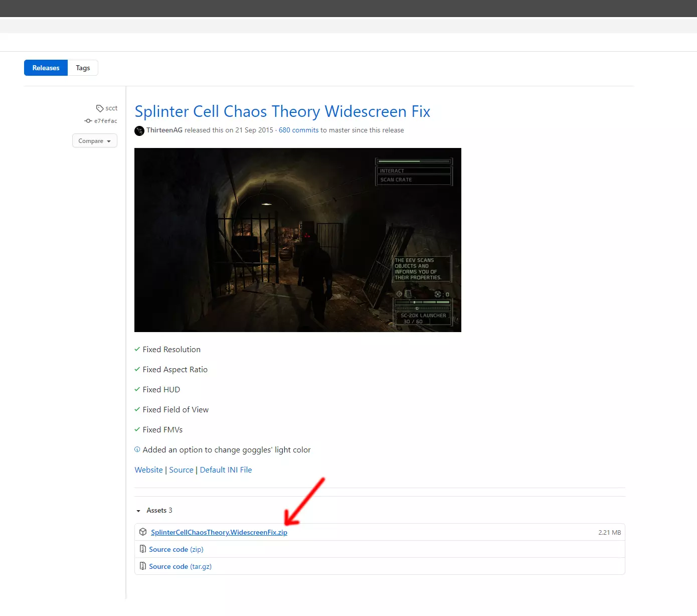The height and width of the screenshot is (616, 697).
Task: Click the checkmark icon beside Fixed Resolution
Action: tap(137, 349)
